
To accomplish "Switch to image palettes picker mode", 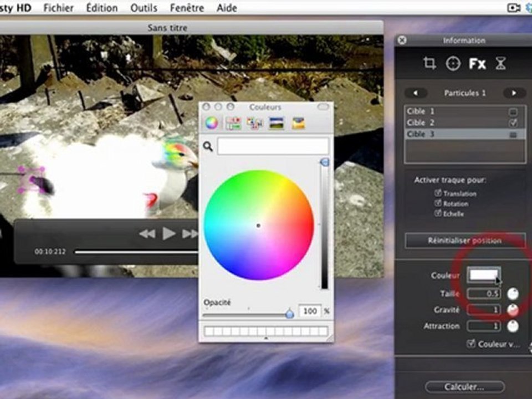I will pos(277,123).
